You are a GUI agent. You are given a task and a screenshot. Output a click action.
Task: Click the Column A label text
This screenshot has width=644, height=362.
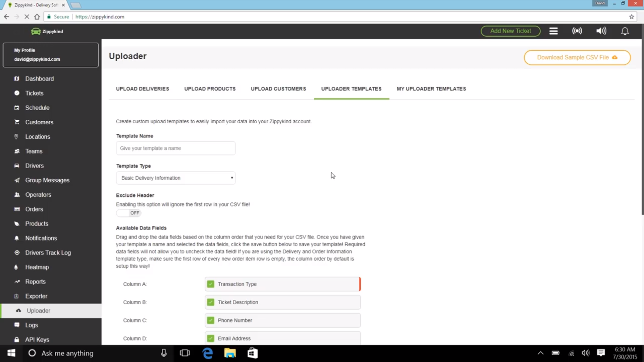click(x=135, y=284)
